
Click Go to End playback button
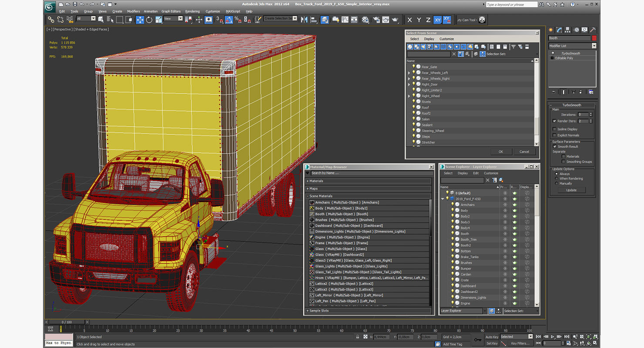point(566,337)
